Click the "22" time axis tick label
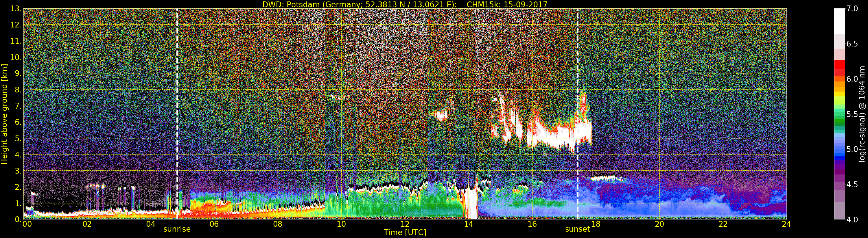The width and height of the screenshot is (868, 238). [x=723, y=224]
